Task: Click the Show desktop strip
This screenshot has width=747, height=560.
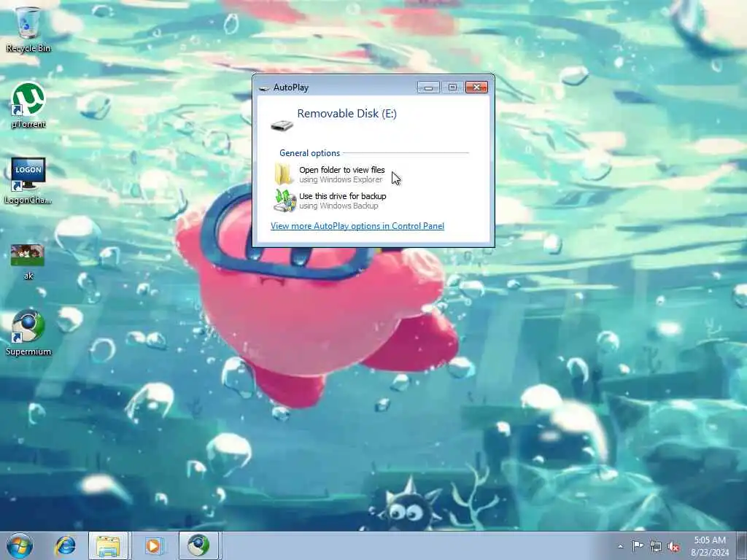Action: (742, 545)
